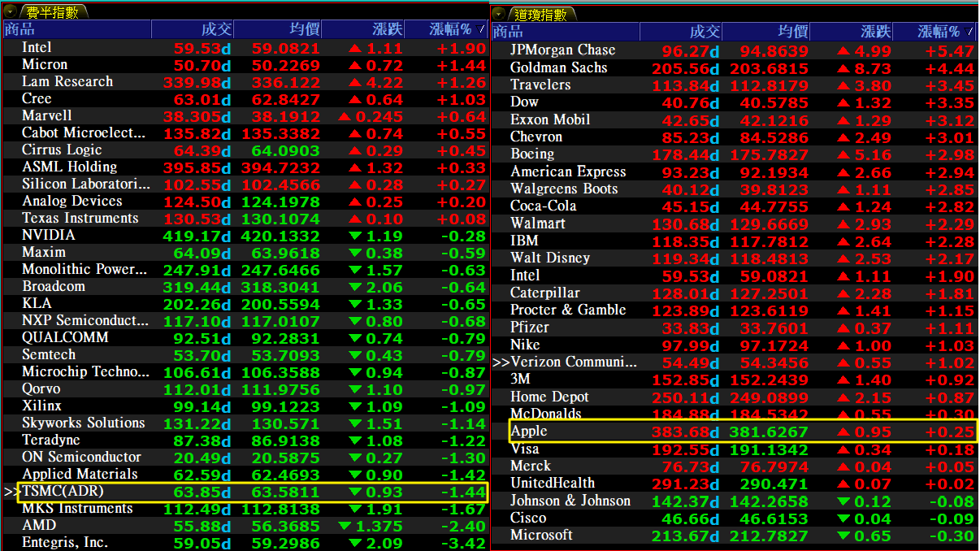The height and width of the screenshot is (551, 980).
Task: Sort 費半指數 panel by 成交 column header
Action: coord(193,30)
